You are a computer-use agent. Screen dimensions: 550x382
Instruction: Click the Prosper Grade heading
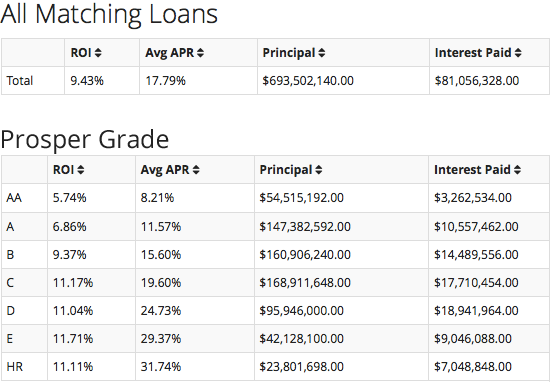pyautogui.click(x=85, y=139)
